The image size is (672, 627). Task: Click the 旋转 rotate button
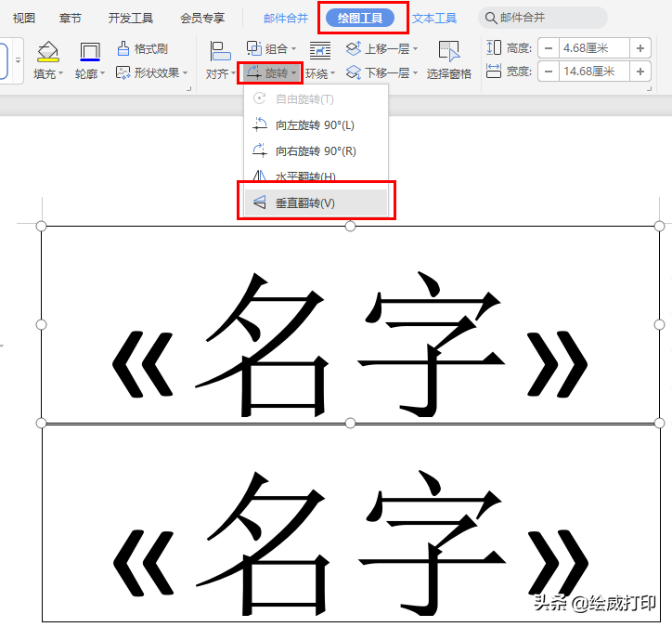tap(271, 72)
